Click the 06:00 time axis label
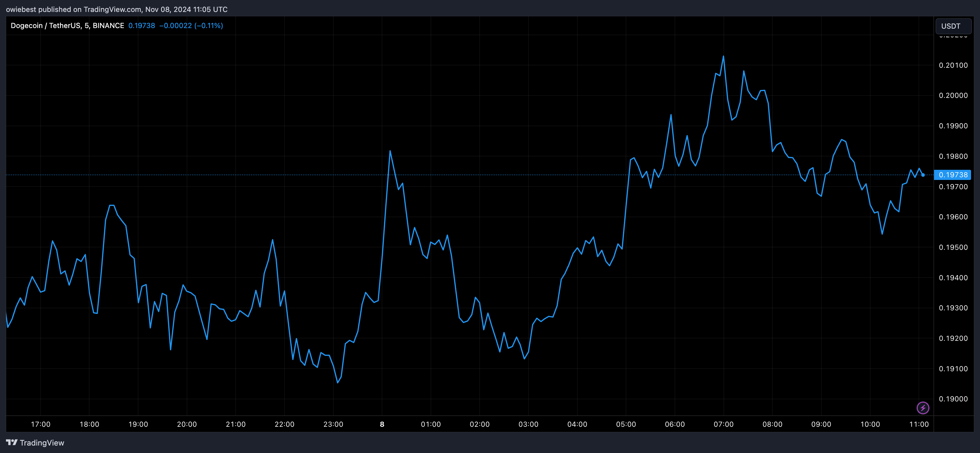980x453 pixels. coord(675,424)
